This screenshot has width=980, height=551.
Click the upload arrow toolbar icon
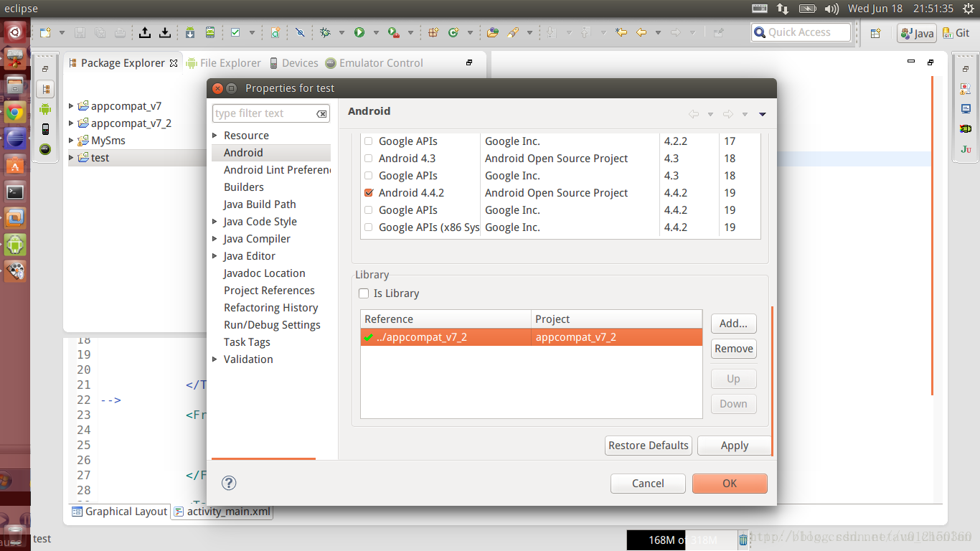click(145, 32)
